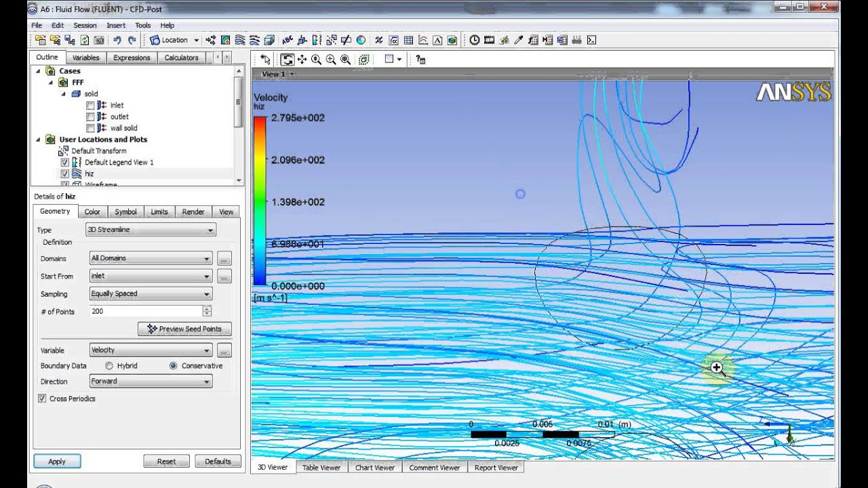Select the Zoom Box tool
868x488 pixels.
point(331,60)
